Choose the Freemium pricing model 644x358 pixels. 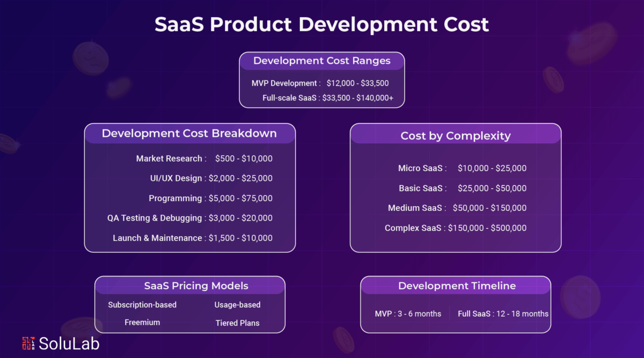pos(142,323)
